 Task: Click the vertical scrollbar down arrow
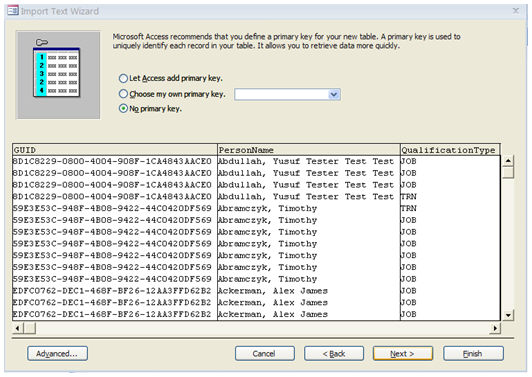pos(508,315)
